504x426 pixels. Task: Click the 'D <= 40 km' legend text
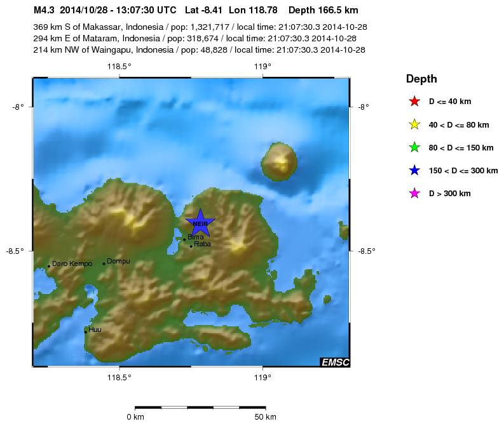point(450,102)
